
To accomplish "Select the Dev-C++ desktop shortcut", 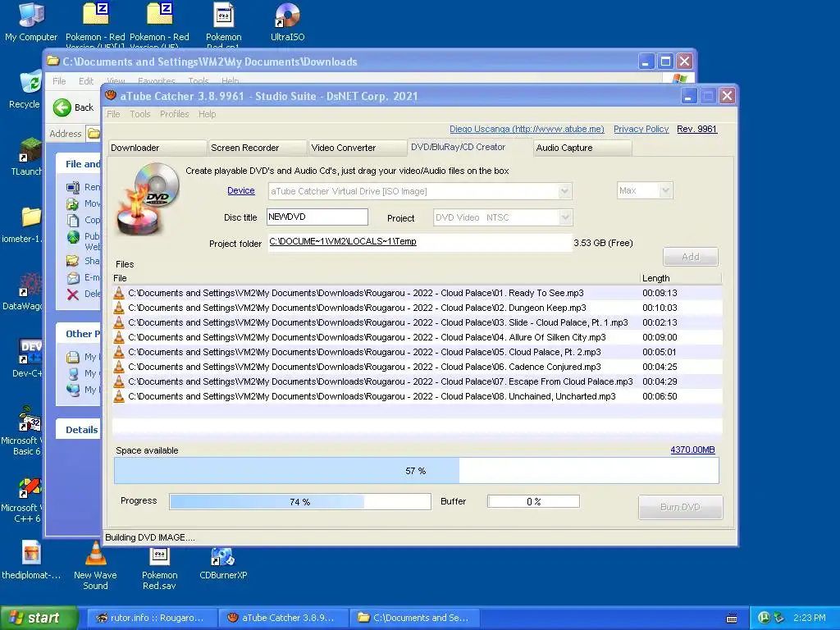I will [x=27, y=358].
